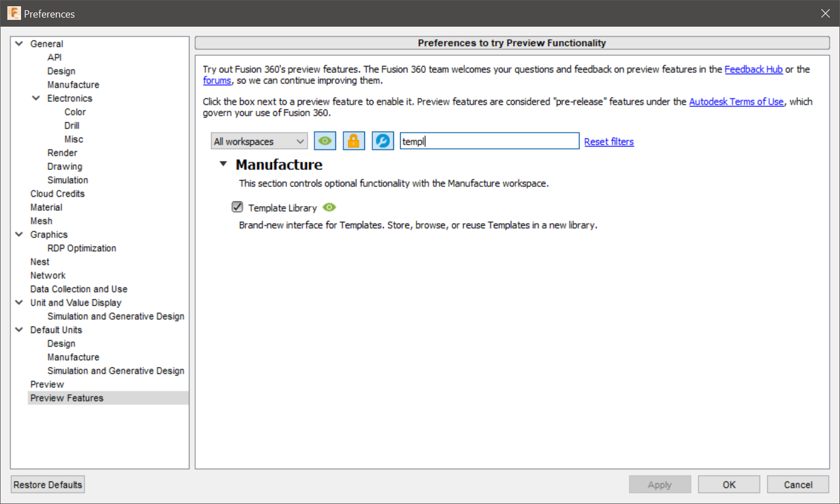Select Simulation and Generative Design under Unit and Value Display
Image resolution: width=840 pixels, height=504 pixels.
116,316
